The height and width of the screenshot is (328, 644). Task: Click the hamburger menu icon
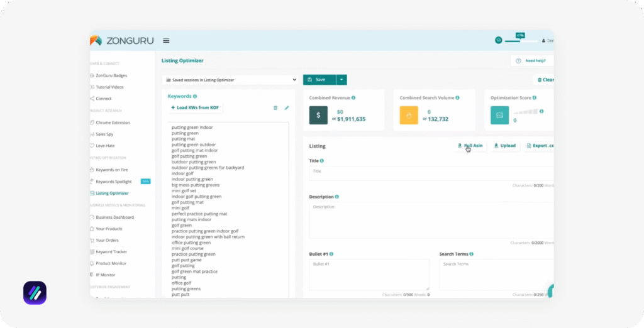(x=166, y=41)
